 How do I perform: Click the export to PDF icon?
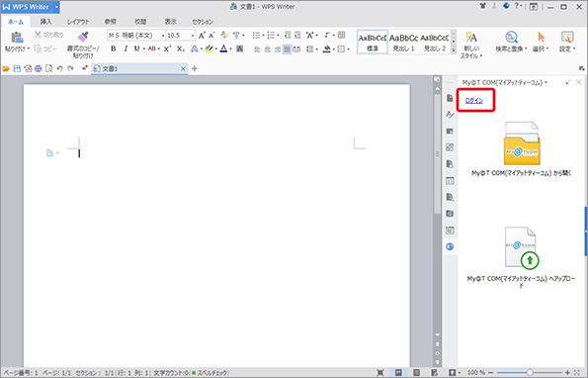[28, 68]
